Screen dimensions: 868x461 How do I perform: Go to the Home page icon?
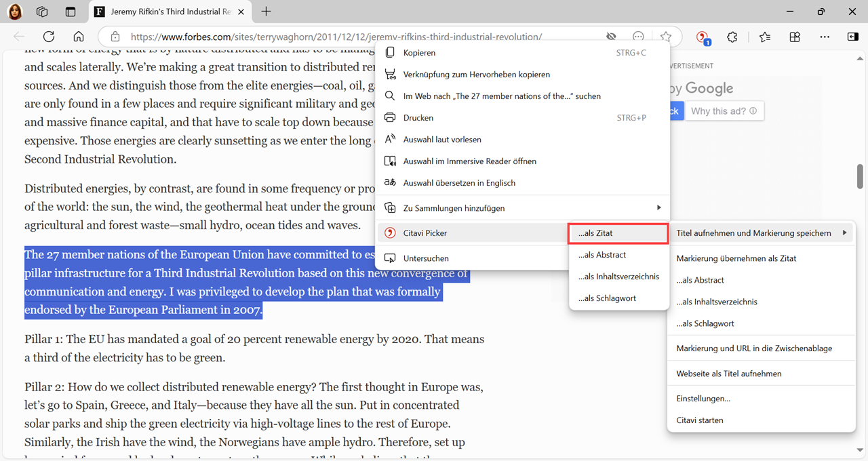[x=79, y=37]
